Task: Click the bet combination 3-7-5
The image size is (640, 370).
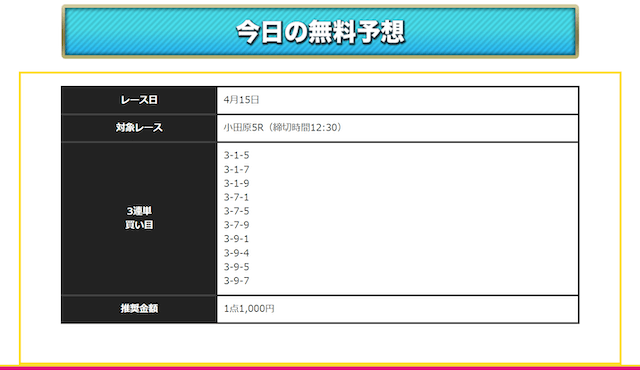Action: coord(236,211)
